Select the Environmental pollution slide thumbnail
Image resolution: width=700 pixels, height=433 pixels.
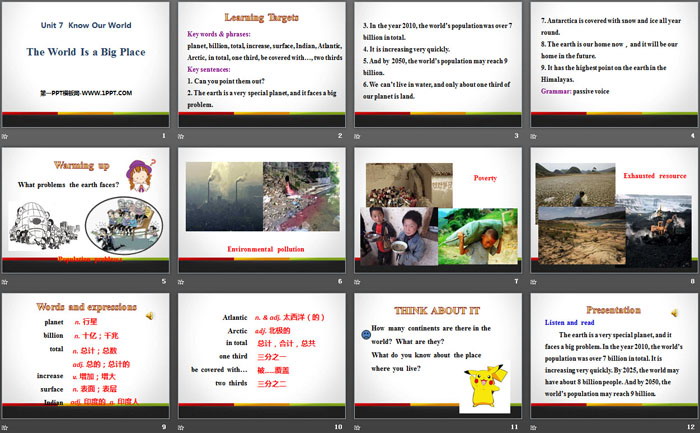click(262, 210)
